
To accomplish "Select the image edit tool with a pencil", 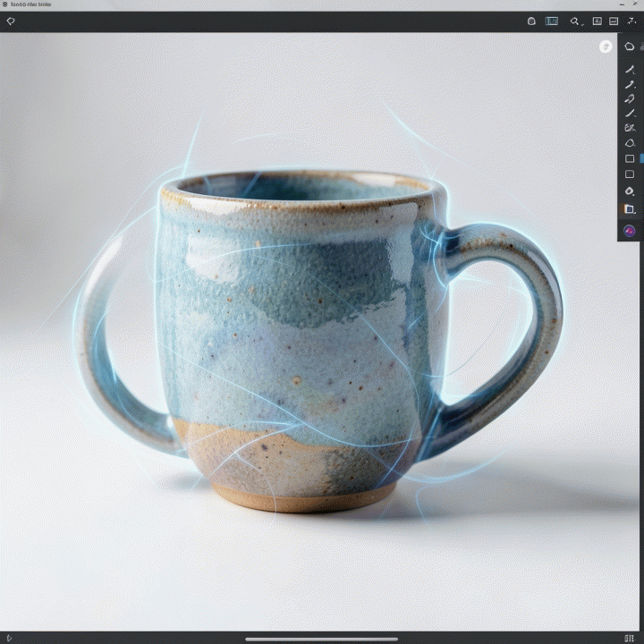I will tap(630, 128).
